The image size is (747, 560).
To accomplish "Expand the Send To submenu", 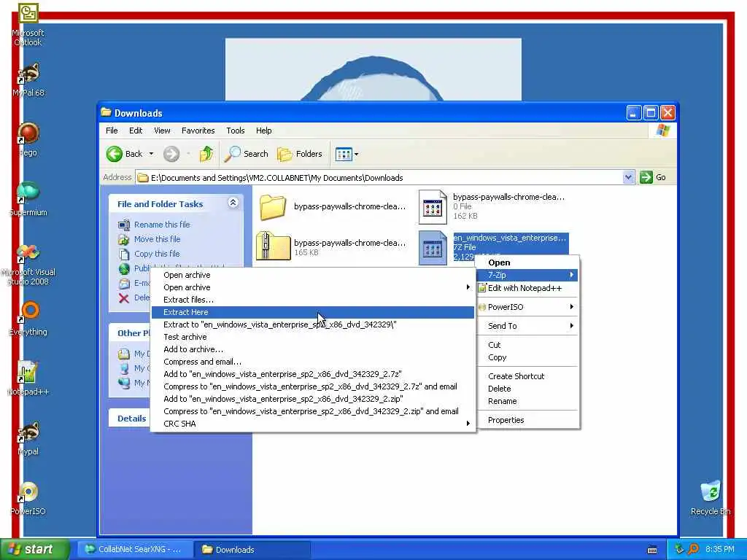I will click(x=527, y=326).
